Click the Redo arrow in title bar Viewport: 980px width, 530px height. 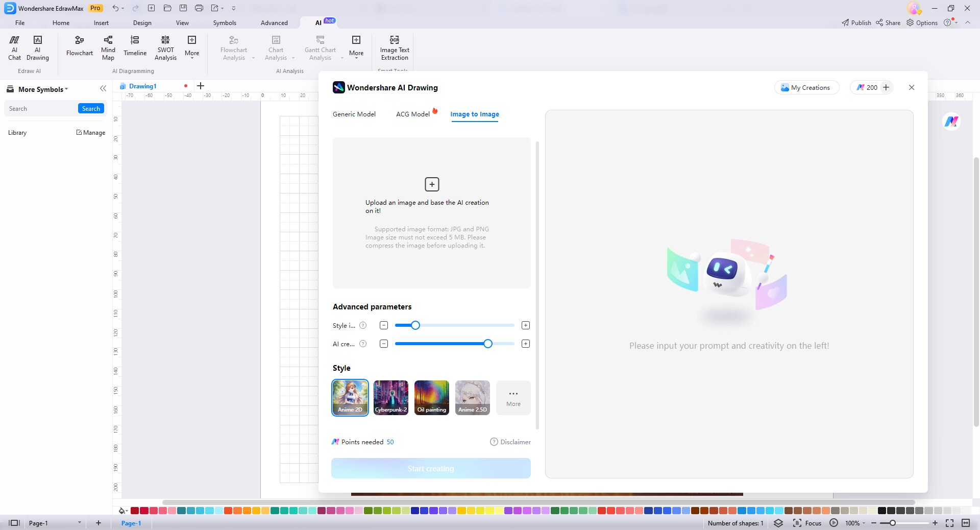tap(135, 8)
